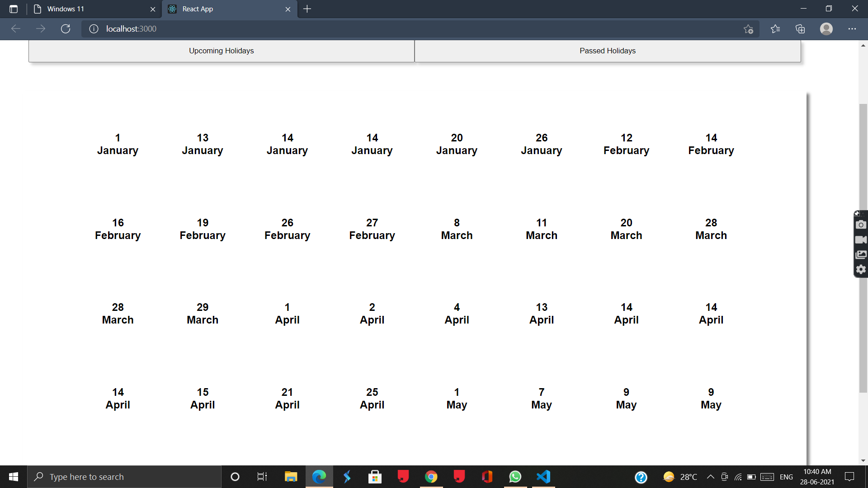
Task: Click the Type here to search box
Action: pos(124,477)
